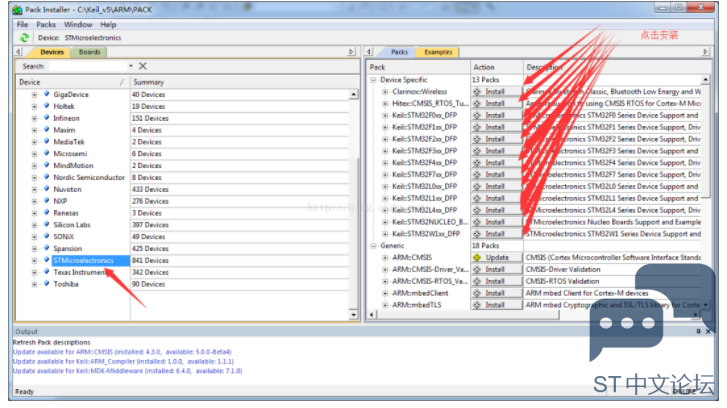Expand the Keil::STM32F2xx_DFP pack node
This screenshot has height=408, width=727.
(385, 139)
